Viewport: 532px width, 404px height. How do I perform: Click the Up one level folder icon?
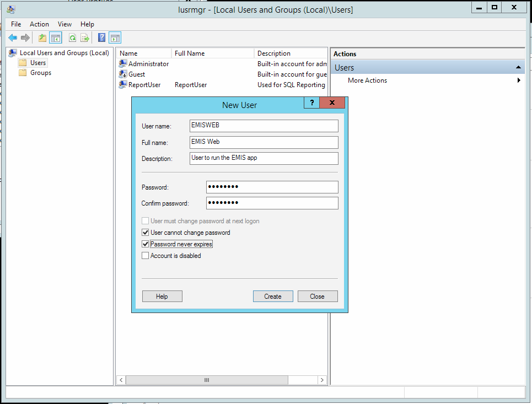(x=42, y=38)
